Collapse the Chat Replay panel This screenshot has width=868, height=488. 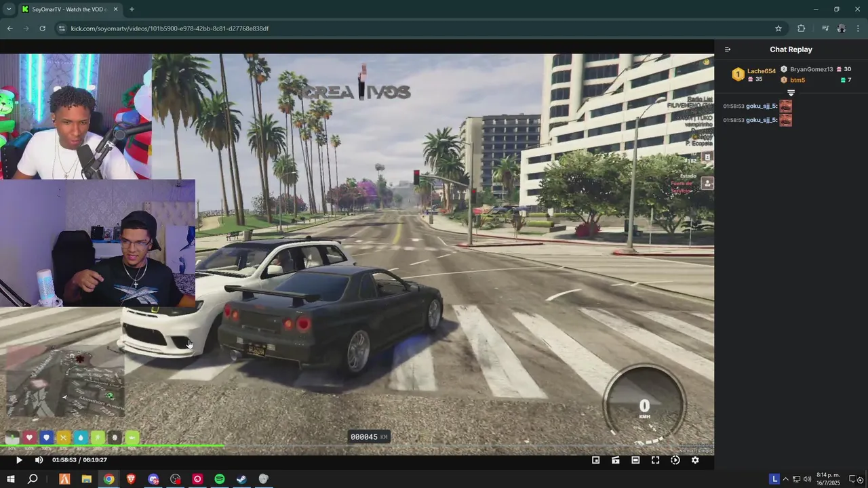point(728,49)
